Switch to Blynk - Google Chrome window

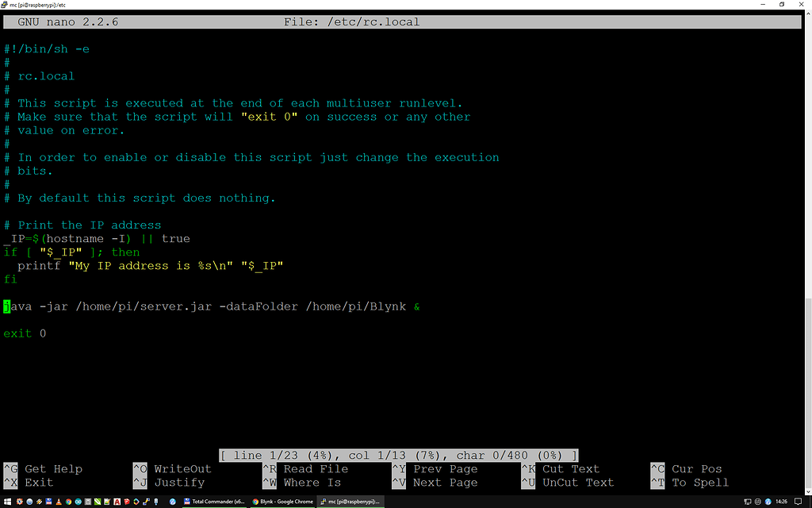pos(283,501)
